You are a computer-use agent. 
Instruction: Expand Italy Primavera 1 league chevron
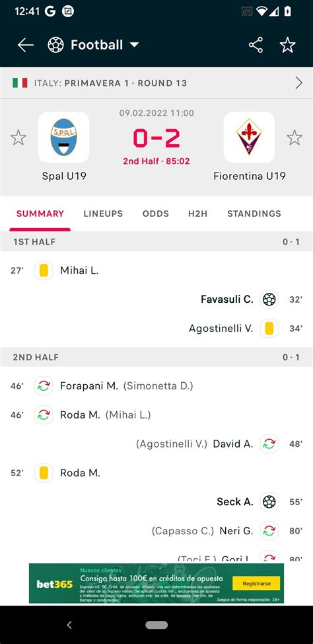click(299, 83)
